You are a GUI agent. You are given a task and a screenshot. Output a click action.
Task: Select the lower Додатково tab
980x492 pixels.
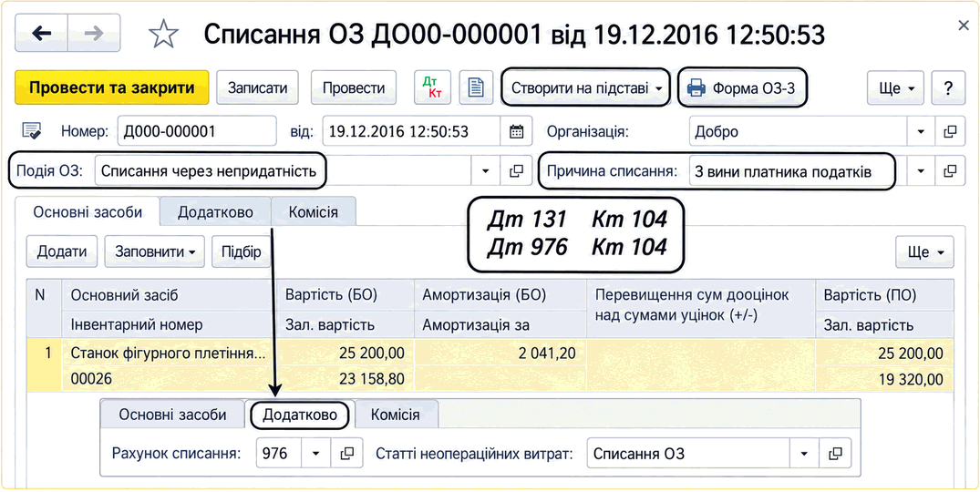(300, 415)
